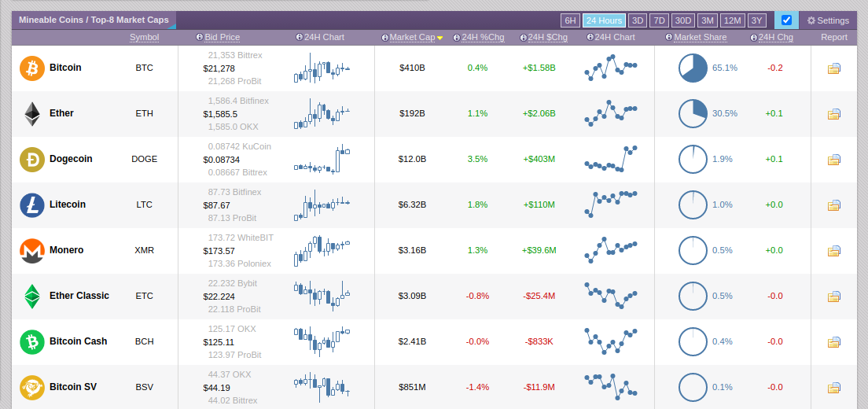Open the report folder icon for Ether Classic

point(834,297)
